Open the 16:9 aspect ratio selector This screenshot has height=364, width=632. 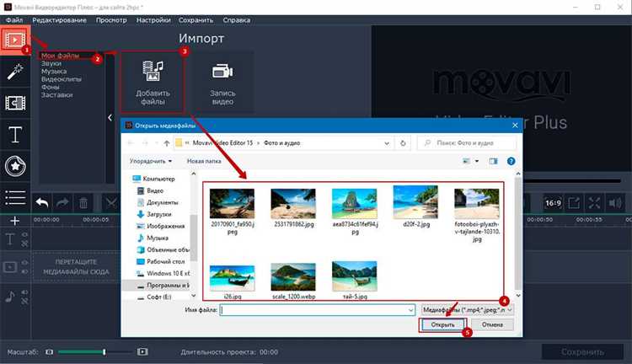[553, 203]
